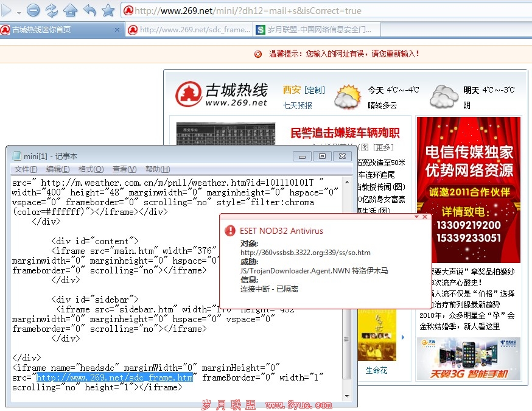Click the highlighted sdc_frame.htm URL in Notepad
Image resolution: width=532 pixels, height=411 pixels.
pyautogui.click(x=114, y=378)
